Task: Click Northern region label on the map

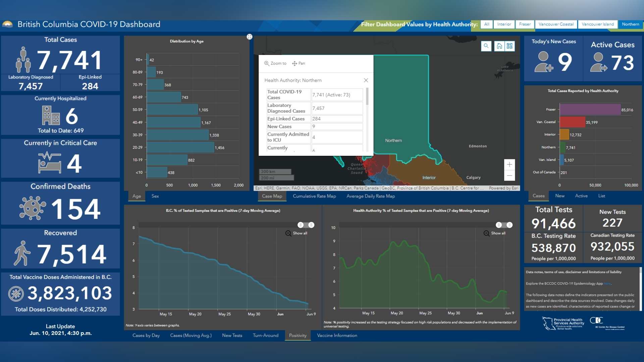Action: (393, 140)
